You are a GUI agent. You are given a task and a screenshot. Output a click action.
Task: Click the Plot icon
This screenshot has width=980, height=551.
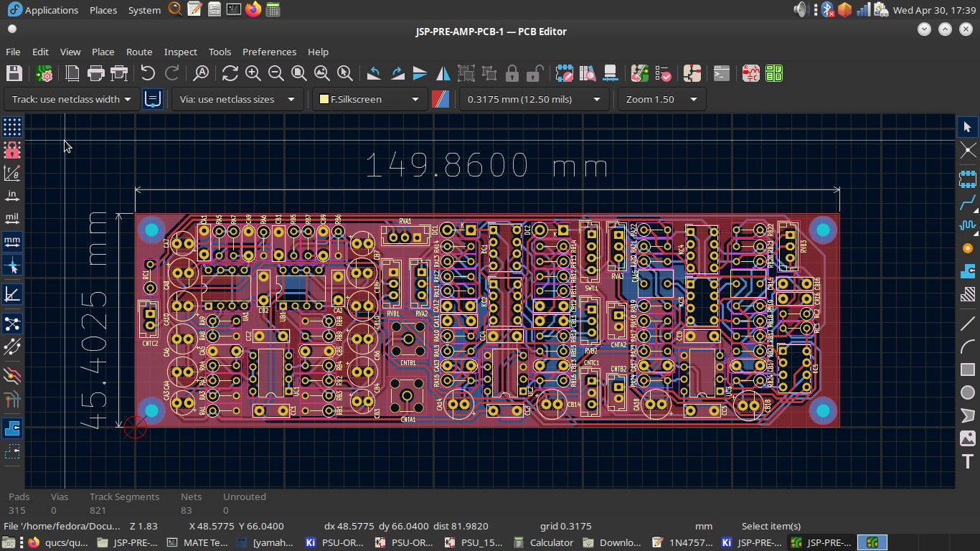(x=119, y=73)
